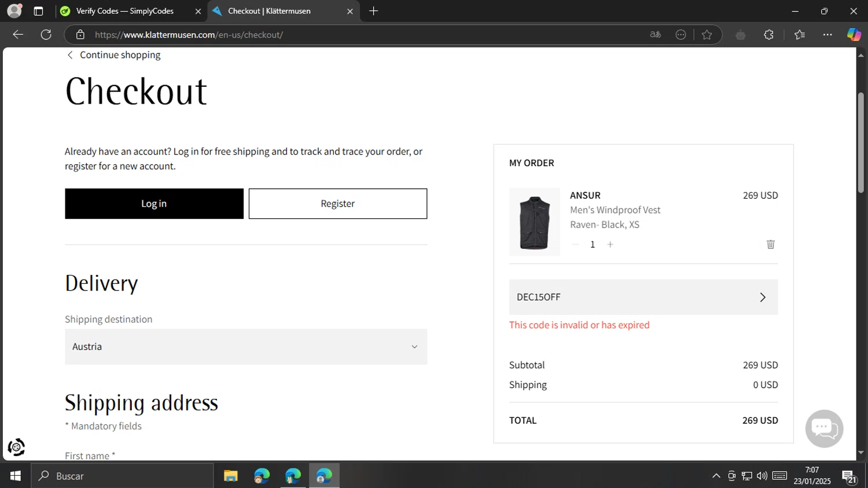Open the tab actions menu icon
The image size is (868, 488).
point(38,11)
